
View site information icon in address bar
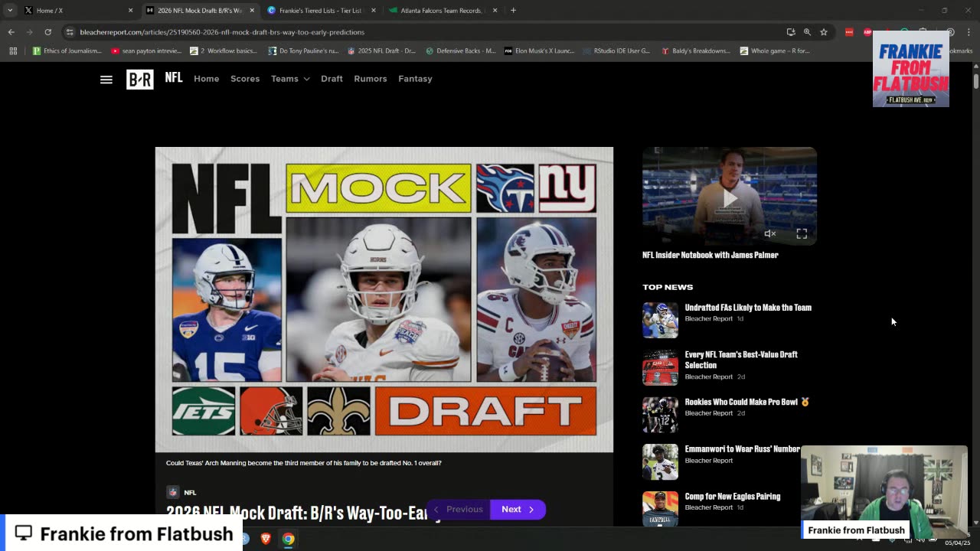point(70,32)
